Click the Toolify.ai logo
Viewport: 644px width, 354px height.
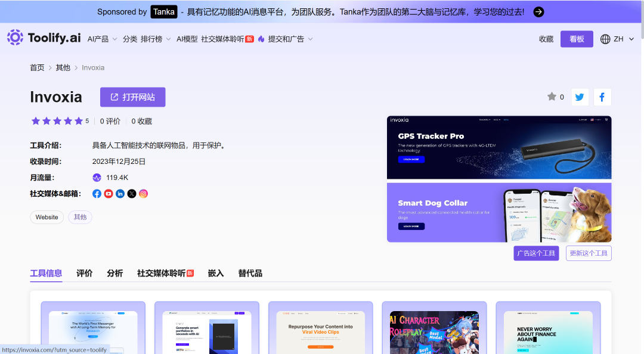(44, 38)
